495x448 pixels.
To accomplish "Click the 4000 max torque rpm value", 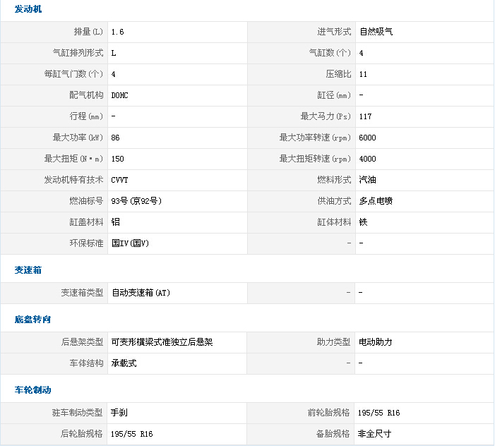I will [368, 159].
